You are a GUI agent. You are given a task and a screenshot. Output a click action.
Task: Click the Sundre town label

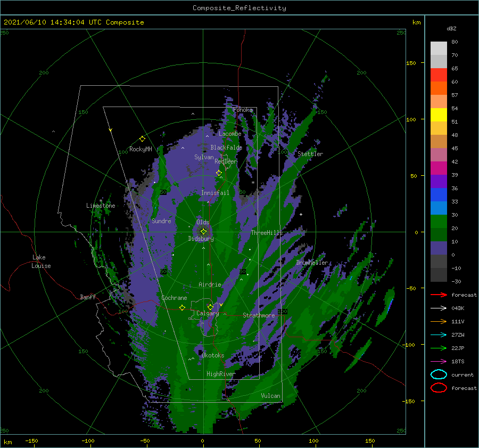click(x=161, y=221)
